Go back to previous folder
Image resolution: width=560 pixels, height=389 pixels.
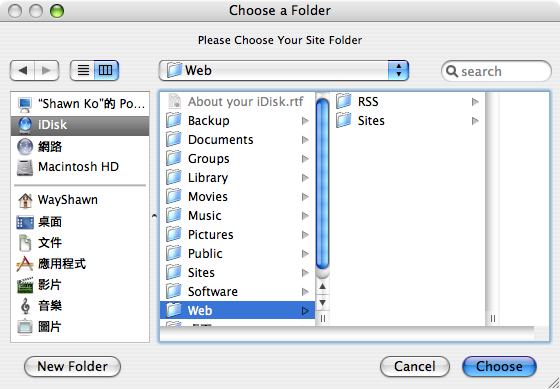click(22, 70)
